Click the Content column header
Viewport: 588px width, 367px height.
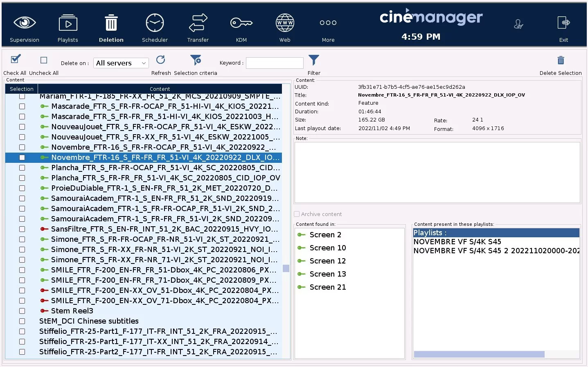tap(160, 89)
